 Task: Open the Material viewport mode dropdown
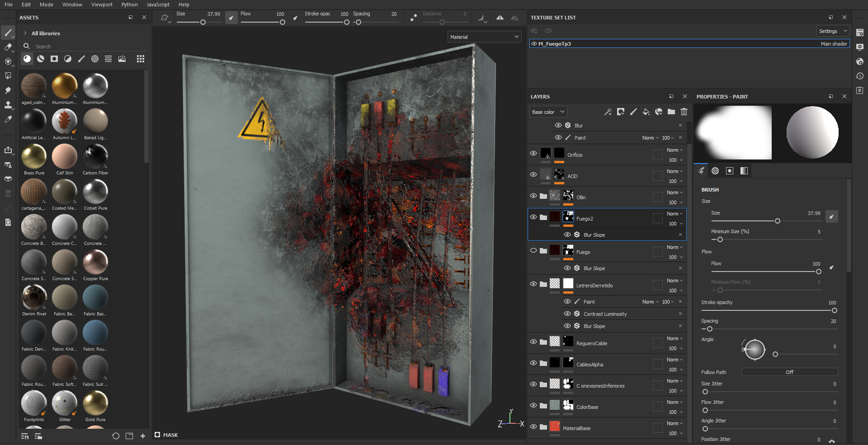pos(484,37)
